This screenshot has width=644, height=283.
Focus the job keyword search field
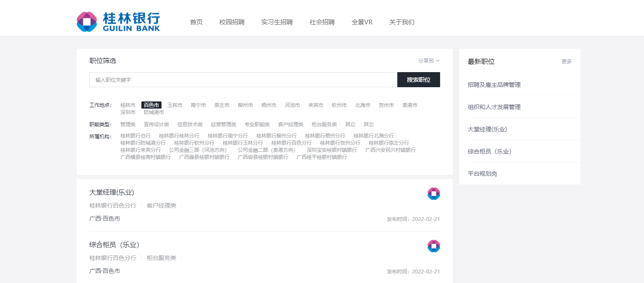[x=243, y=80]
